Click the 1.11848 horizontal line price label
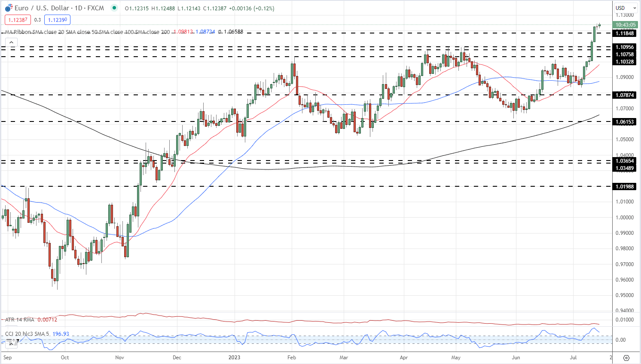641x364 pixels. coord(625,33)
